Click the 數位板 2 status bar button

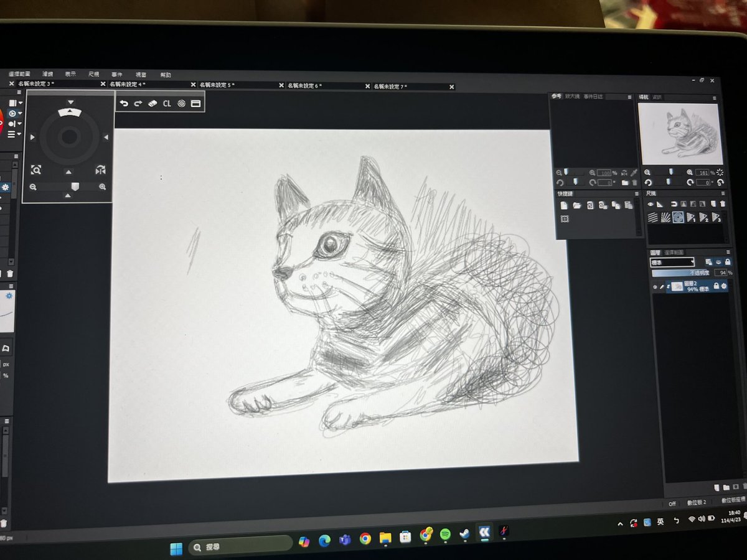pyautogui.click(x=696, y=502)
